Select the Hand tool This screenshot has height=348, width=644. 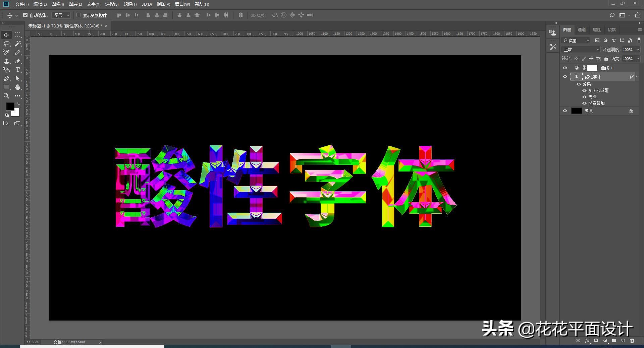pyautogui.click(x=17, y=87)
